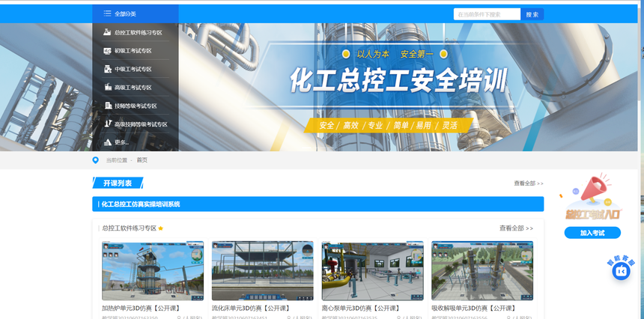Viewport: 644px width, 319px height.
Task: Click the blue location pin icon
Action: [x=95, y=160]
